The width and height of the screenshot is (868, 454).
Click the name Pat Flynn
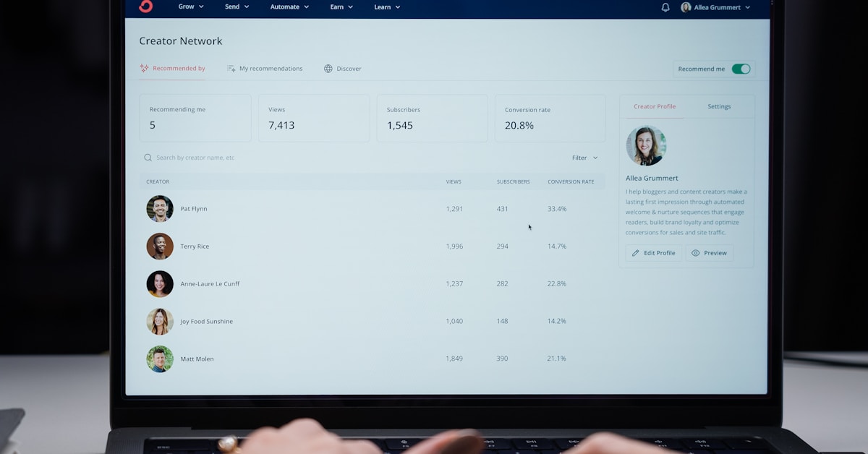pyautogui.click(x=194, y=209)
